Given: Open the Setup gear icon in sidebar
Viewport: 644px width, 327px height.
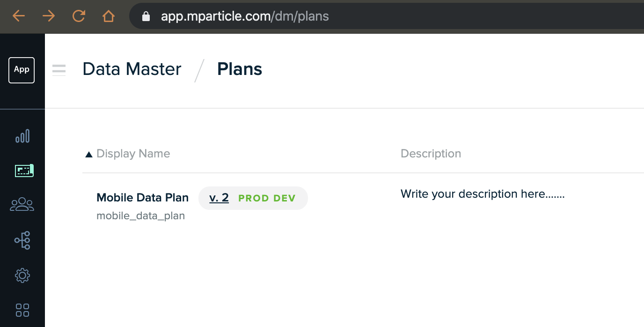Looking at the screenshot, I should [x=22, y=275].
